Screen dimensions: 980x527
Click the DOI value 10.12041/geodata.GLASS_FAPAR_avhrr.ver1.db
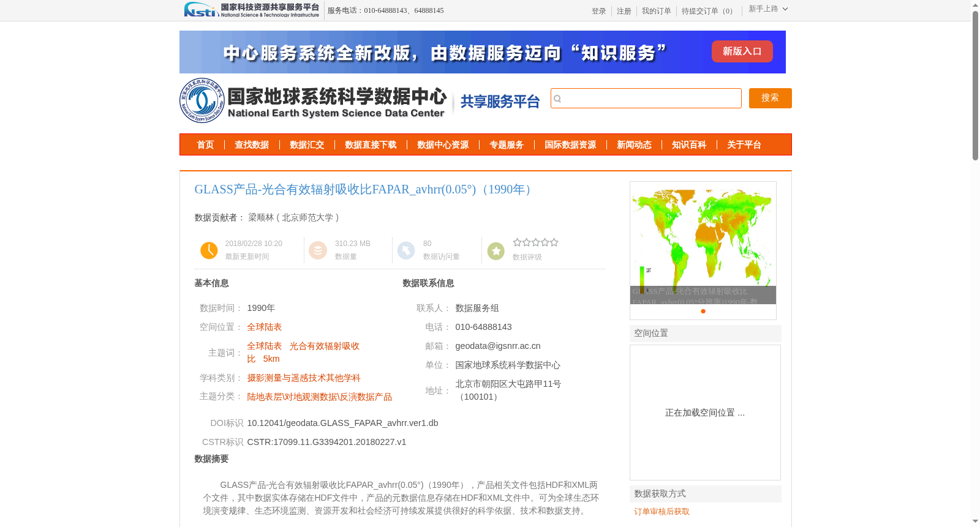(342, 423)
